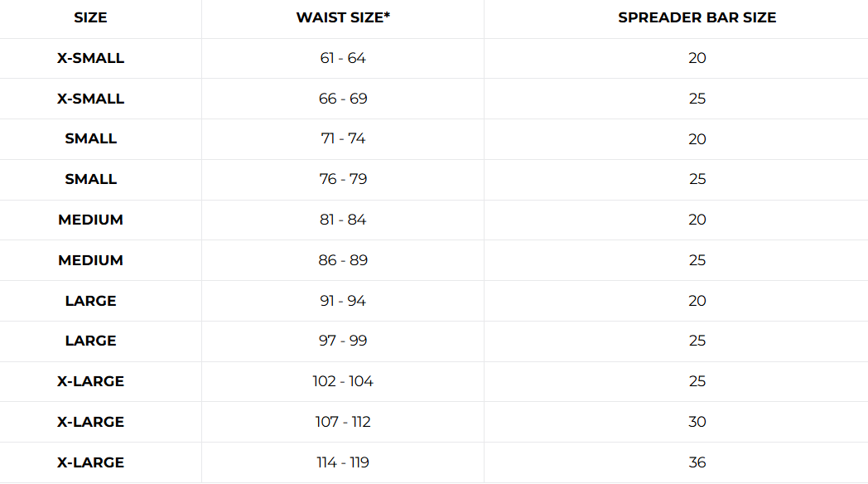This screenshot has width=868, height=484.
Task: Select the 61 - 64 waist cell
Action: pyautogui.click(x=343, y=58)
